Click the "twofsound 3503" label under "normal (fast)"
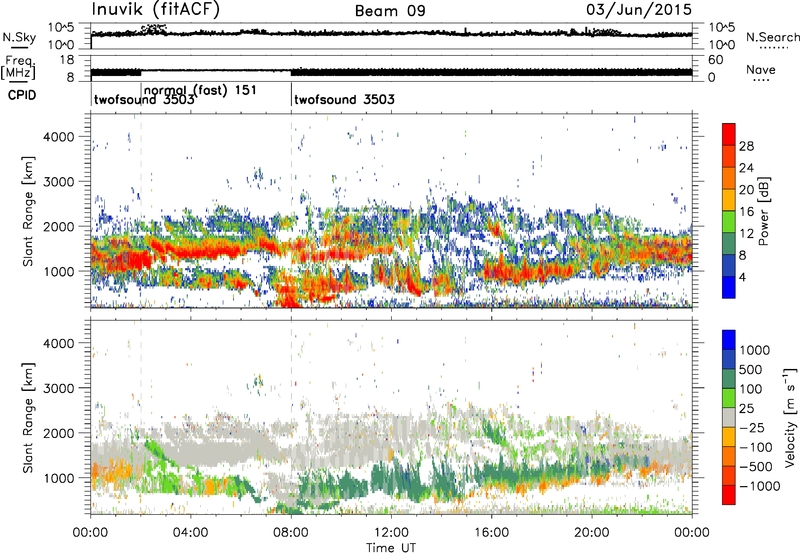The height and width of the screenshot is (554, 800). pos(144,99)
